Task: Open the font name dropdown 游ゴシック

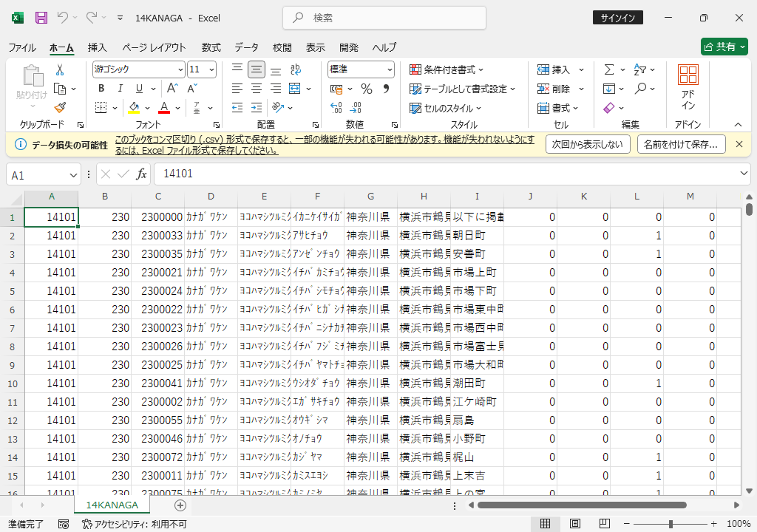Action: coord(180,69)
